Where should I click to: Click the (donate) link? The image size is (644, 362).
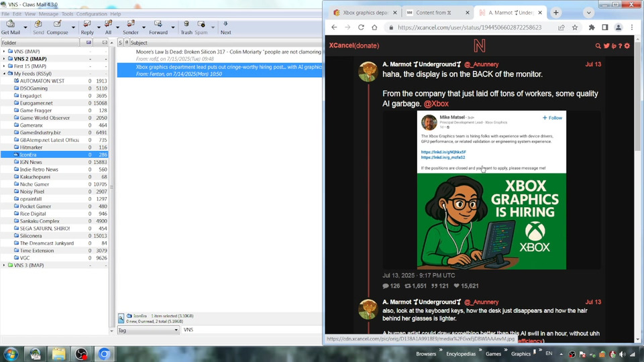coord(367,46)
